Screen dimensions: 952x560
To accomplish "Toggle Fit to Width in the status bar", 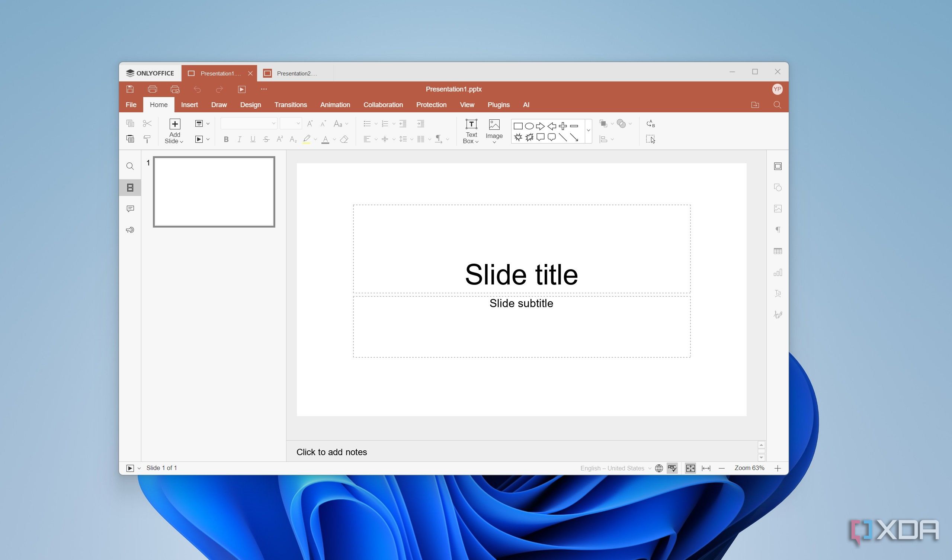I will click(706, 468).
